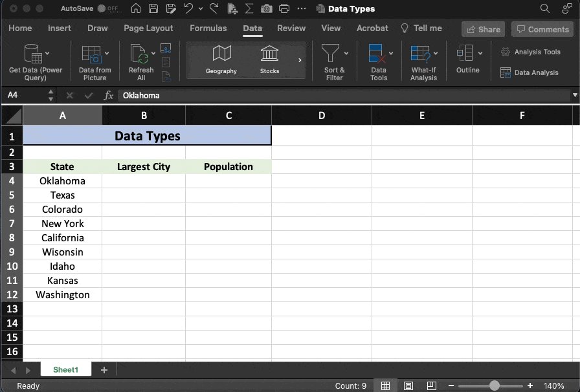580x392 pixels.
Task: Switch to Normal view icon
Action: [385, 386]
